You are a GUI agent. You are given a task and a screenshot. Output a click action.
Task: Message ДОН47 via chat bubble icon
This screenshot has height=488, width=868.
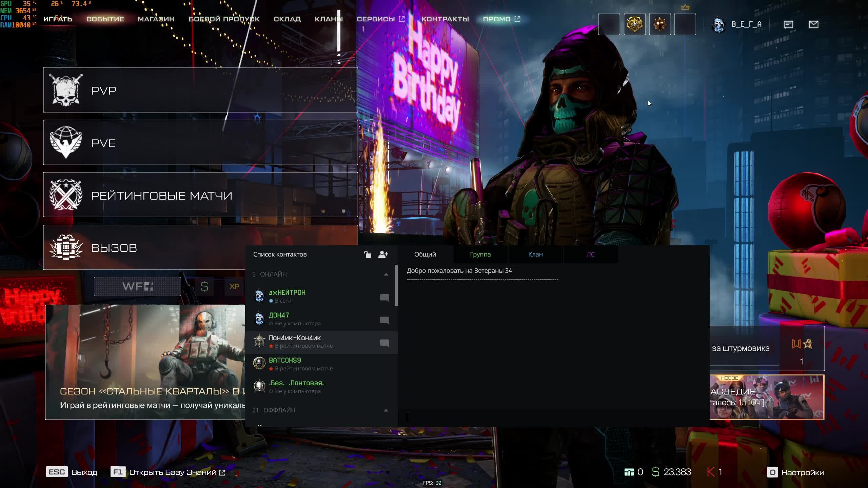point(384,320)
